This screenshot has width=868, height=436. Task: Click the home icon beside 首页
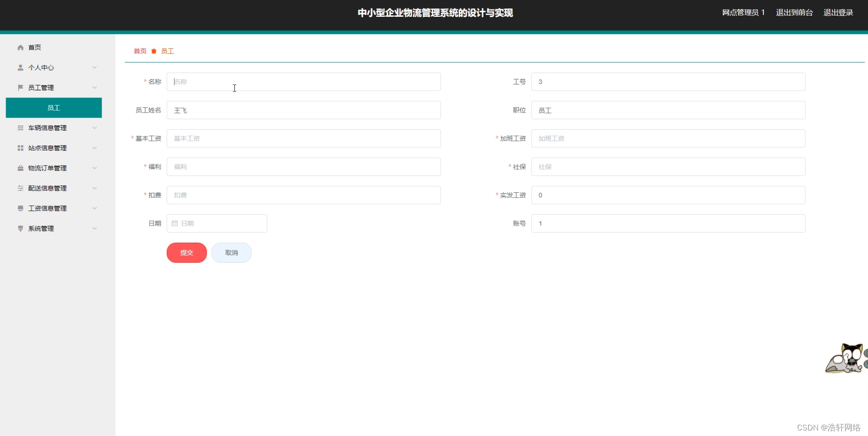[x=20, y=47]
